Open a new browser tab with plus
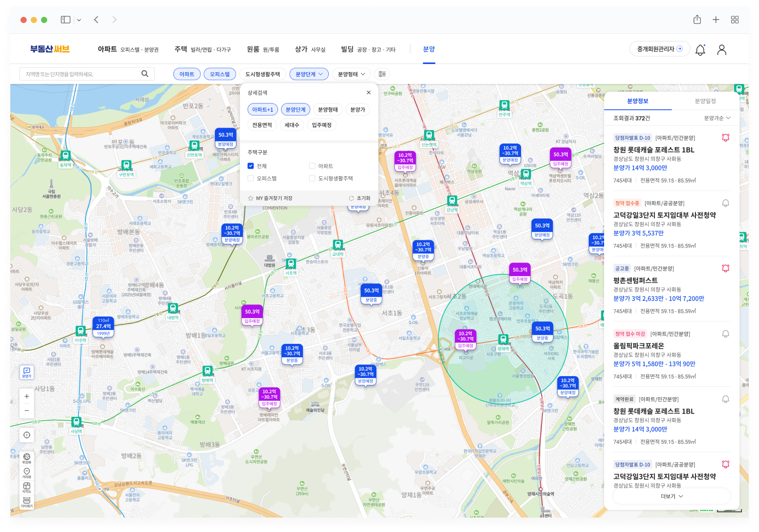Image resolution: width=759 pixels, height=532 pixels. (716, 19)
